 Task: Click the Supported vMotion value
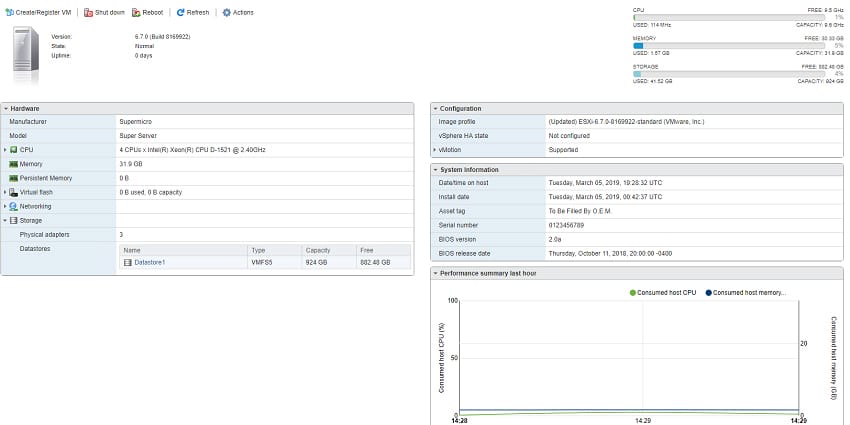563,150
